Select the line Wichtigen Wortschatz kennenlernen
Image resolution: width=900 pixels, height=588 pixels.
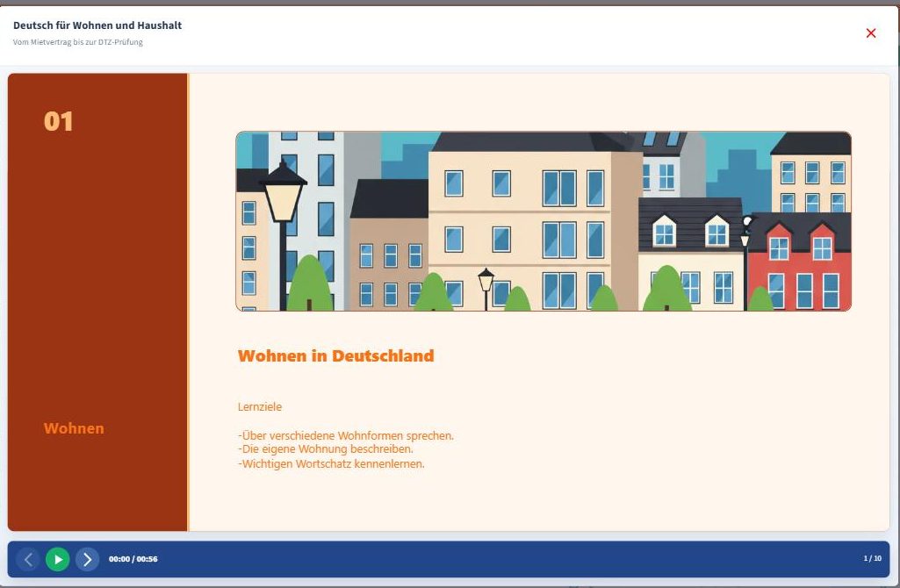click(x=331, y=463)
